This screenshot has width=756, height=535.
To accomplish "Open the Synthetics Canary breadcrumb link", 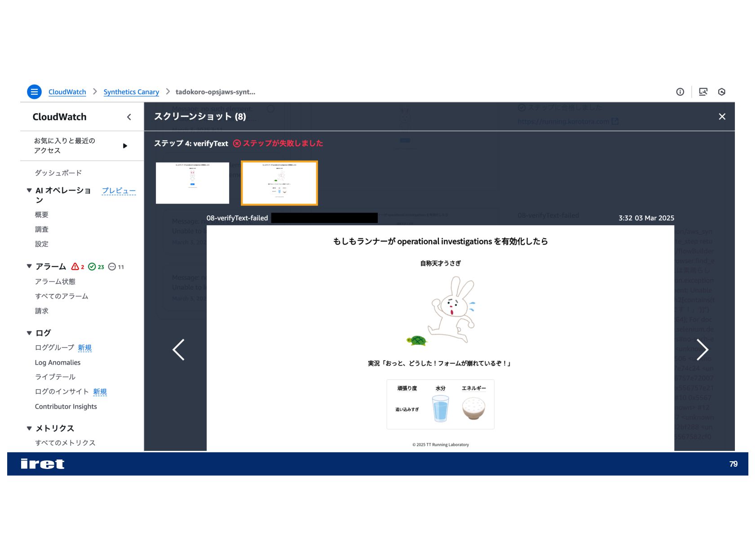I will [x=131, y=92].
